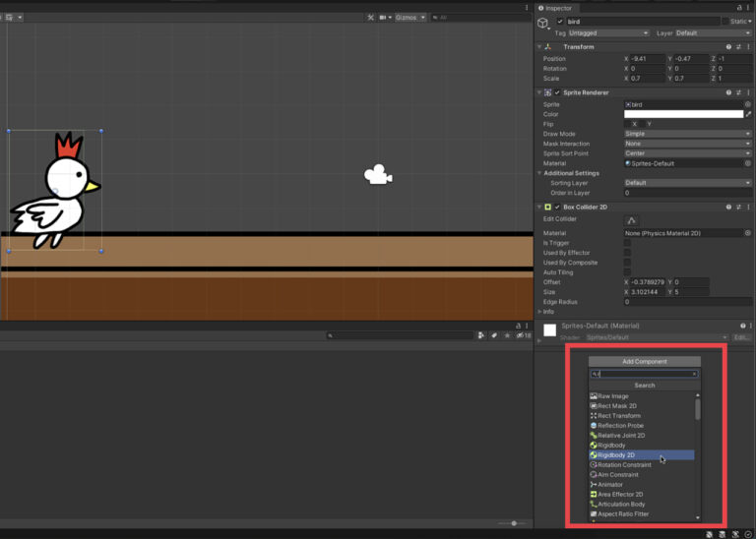This screenshot has width=756, height=539.
Task: Open the Transform component kebab menu
Action: click(x=748, y=47)
